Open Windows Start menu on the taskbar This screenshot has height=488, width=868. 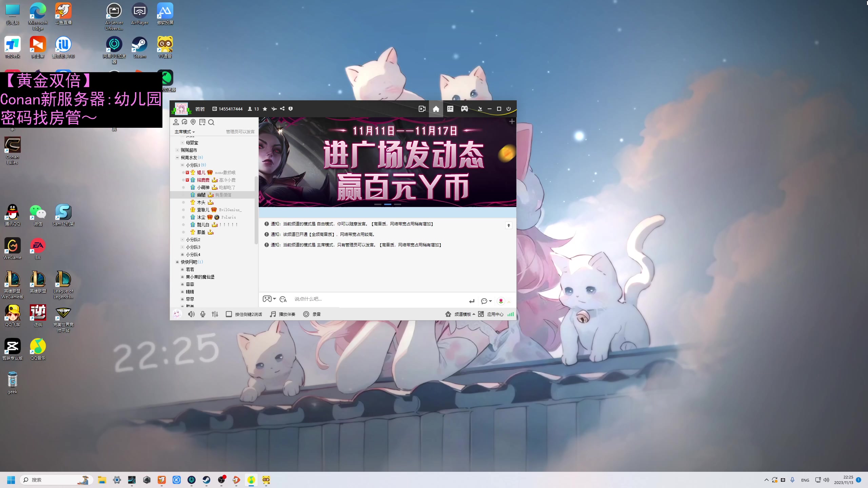coord(11,480)
